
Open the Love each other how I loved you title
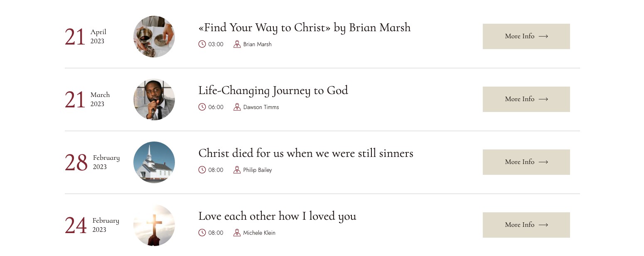coord(277,216)
